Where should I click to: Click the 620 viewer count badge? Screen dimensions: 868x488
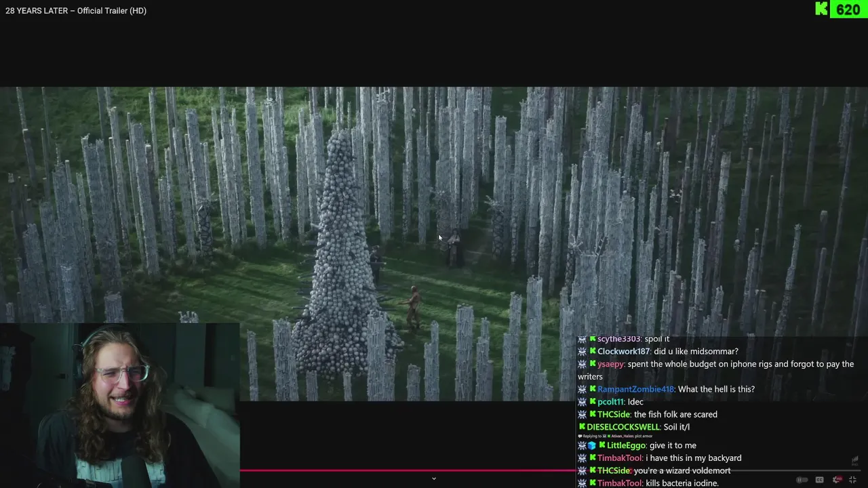click(848, 9)
